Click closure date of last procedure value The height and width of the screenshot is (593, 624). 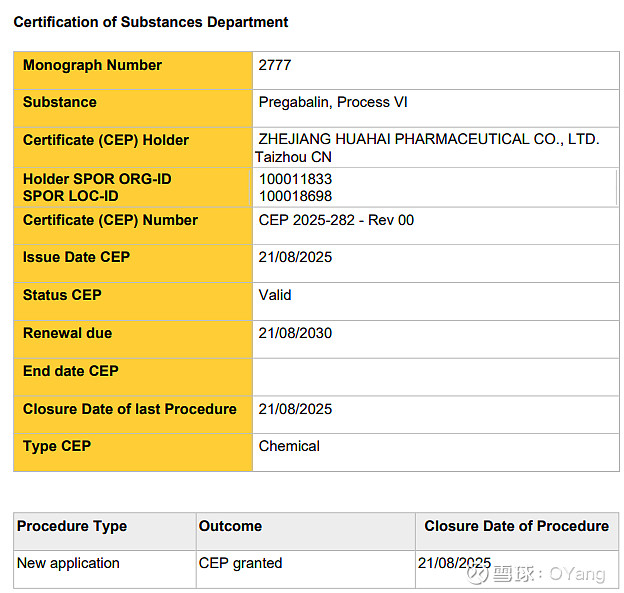pyautogui.click(x=295, y=409)
